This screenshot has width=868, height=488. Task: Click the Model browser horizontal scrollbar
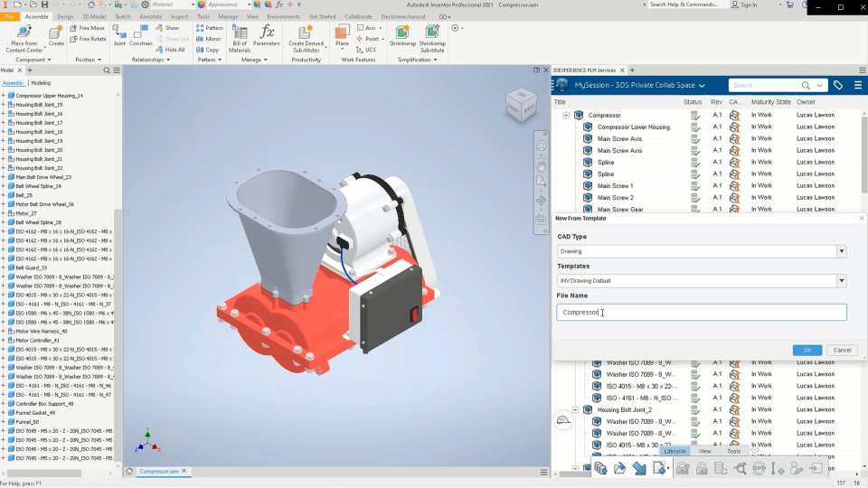(x=43, y=474)
